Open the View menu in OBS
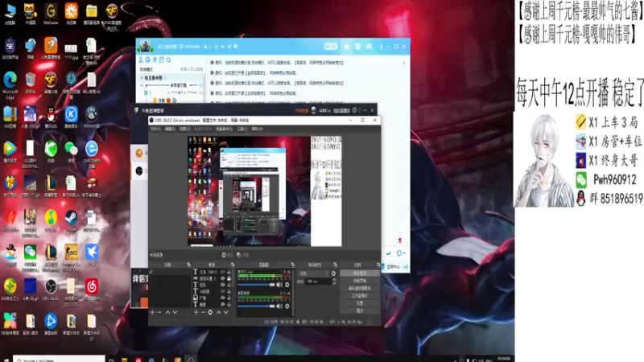The width and height of the screenshot is (644, 362). coord(184,129)
